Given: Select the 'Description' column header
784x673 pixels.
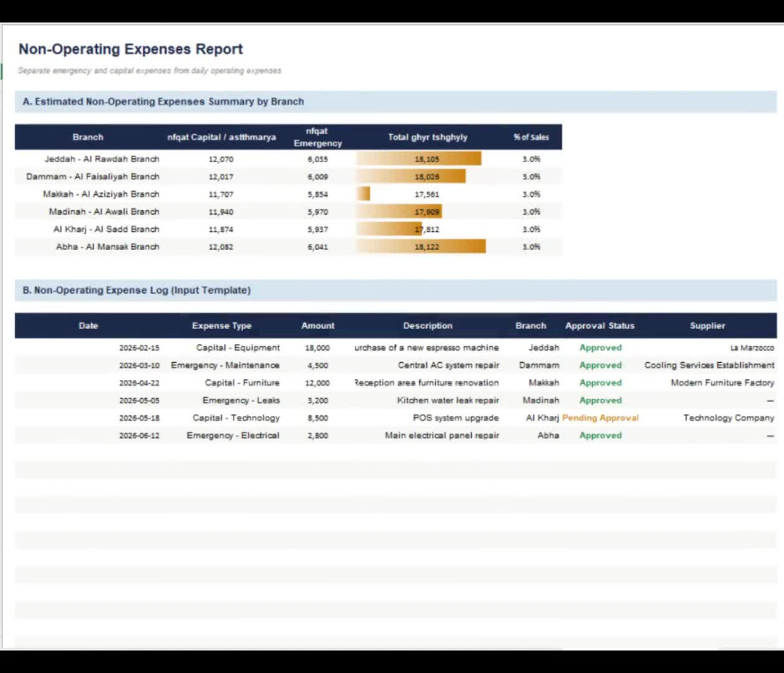Looking at the screenshot, I should tap(427, 326).
